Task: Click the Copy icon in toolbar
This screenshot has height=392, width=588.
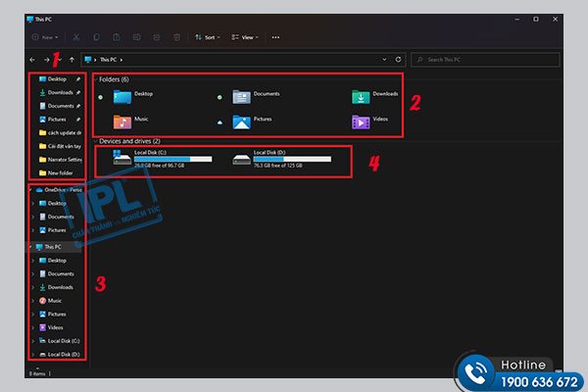Action: click(96, 37)
